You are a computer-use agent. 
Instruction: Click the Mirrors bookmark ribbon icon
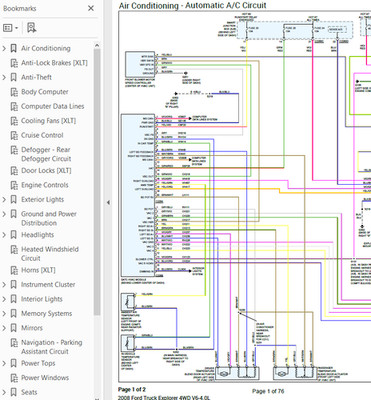click(x=14, y=328)
